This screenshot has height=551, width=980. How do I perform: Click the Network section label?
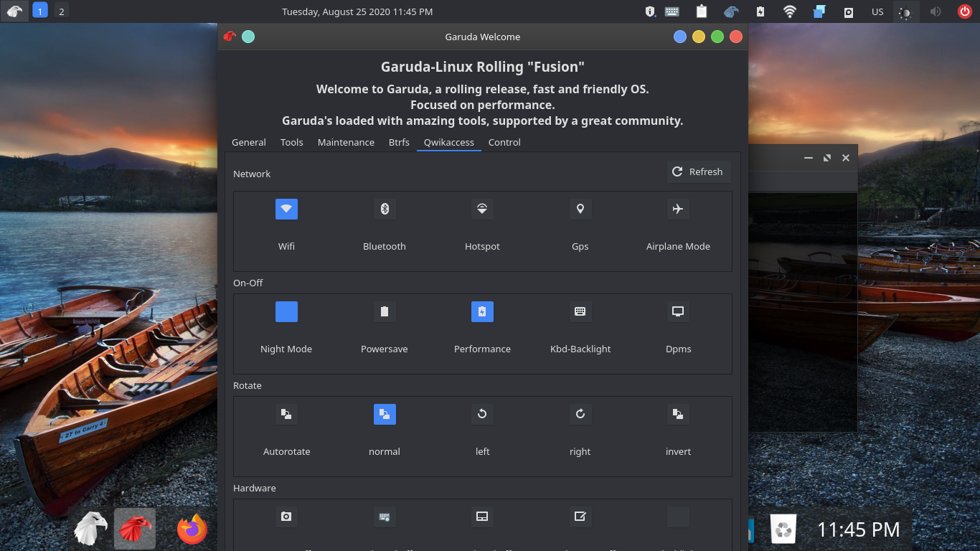click(252, 174)
